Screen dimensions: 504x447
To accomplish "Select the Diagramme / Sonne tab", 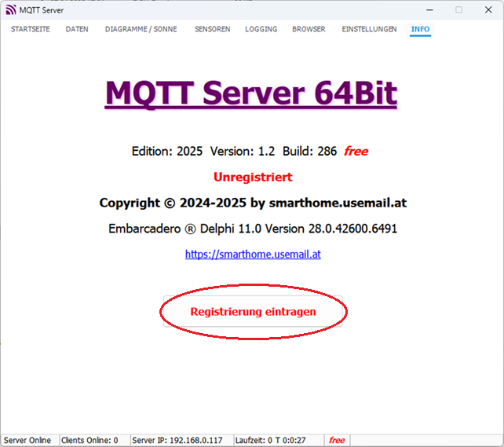I will (141, 29).
